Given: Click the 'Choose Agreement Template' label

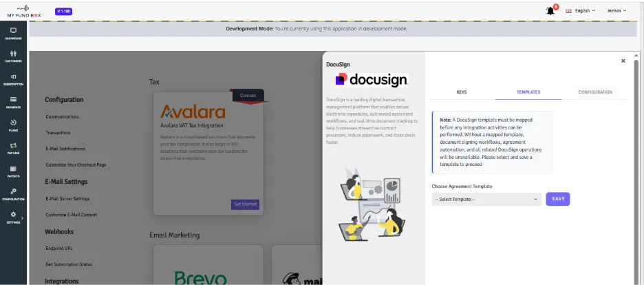Looking at the screenshot, I should [x=462, y=186].
